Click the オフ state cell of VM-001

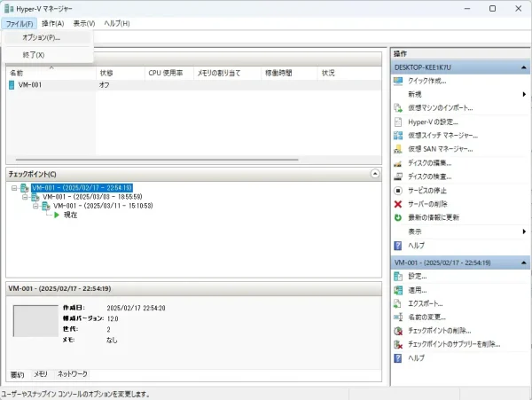(x=104, y=85)
